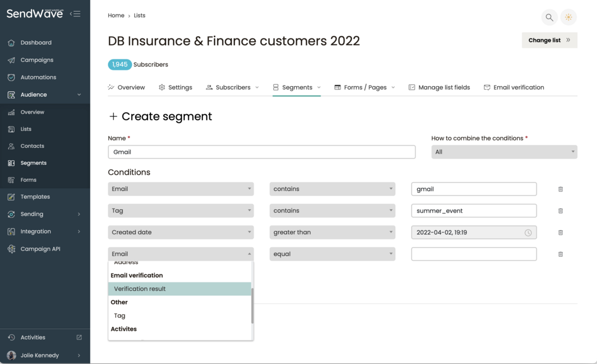Expand the Integration sidebar submenu
The height and width of the screenshot is (364, 597).
(79, 232)
